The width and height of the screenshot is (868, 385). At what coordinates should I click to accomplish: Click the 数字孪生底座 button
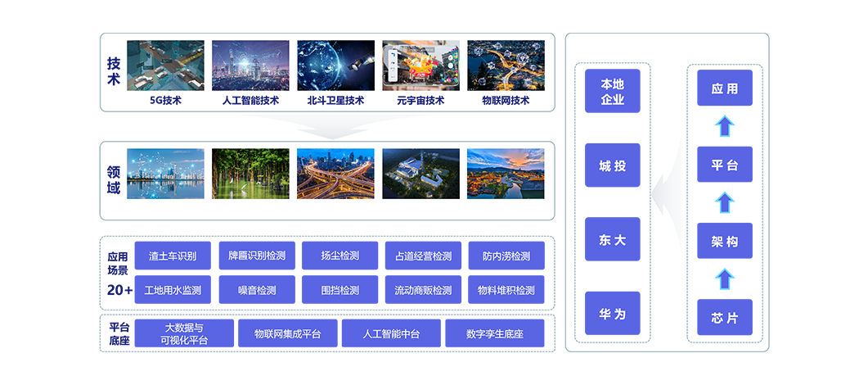[494, 333]
